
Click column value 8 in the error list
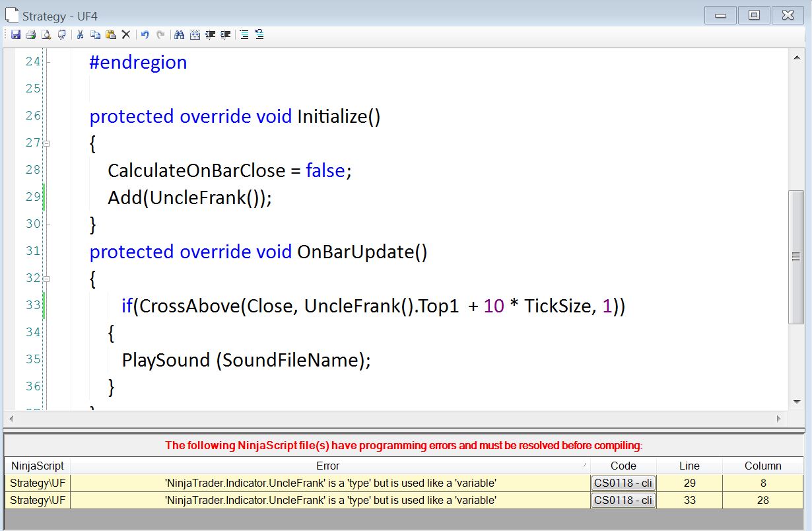click(x=763, y=483)
